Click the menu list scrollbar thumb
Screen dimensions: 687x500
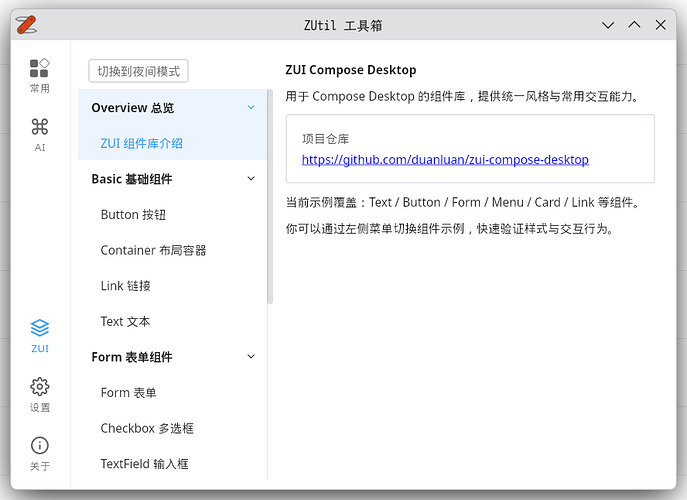tap(270, 197)
